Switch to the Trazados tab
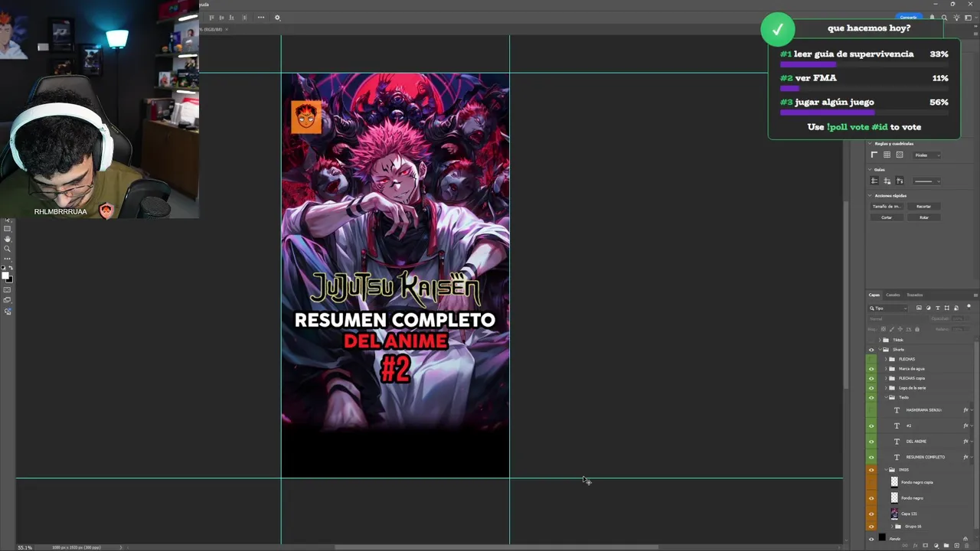 (915, 295)
